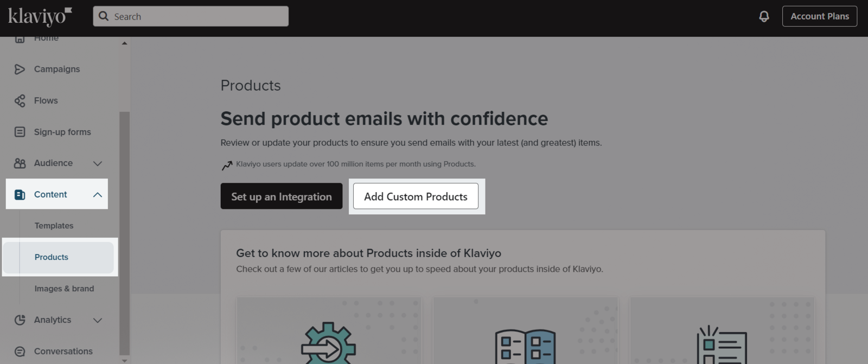Viewport: 868px width, 364px height.
Task: Click the Sign-up forms icon
Action: tap(20, 132)
